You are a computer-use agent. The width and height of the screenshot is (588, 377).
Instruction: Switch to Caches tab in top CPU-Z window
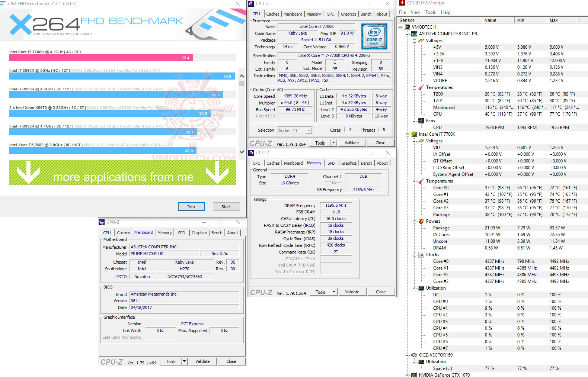(272, 14)
